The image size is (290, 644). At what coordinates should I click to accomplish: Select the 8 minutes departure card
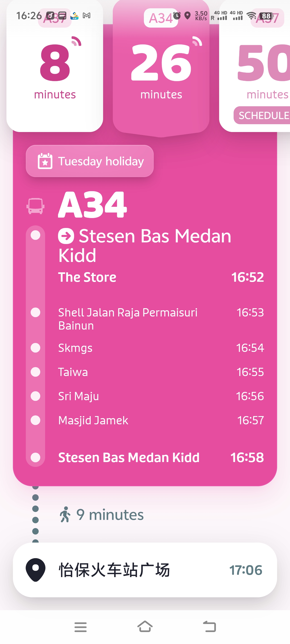pos(55,66)
